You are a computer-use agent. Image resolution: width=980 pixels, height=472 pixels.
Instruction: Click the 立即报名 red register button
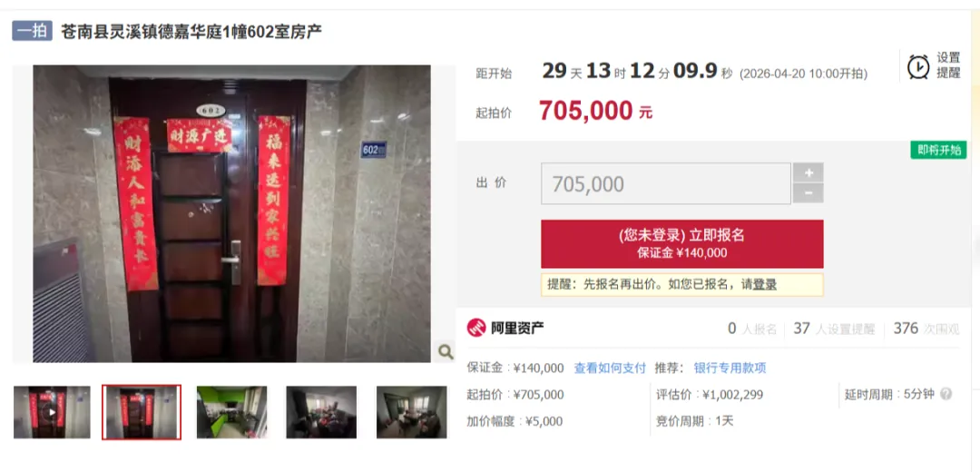click(x=681, y=244)
